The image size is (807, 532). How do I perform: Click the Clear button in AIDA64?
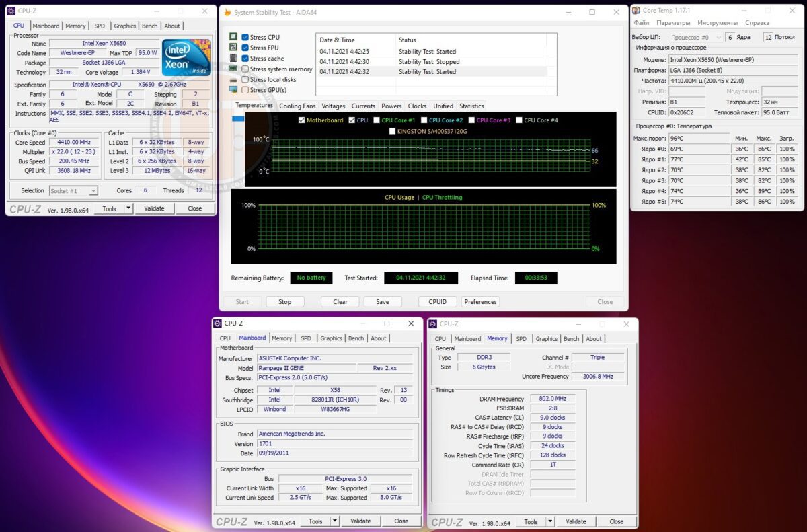click(340, 302)
